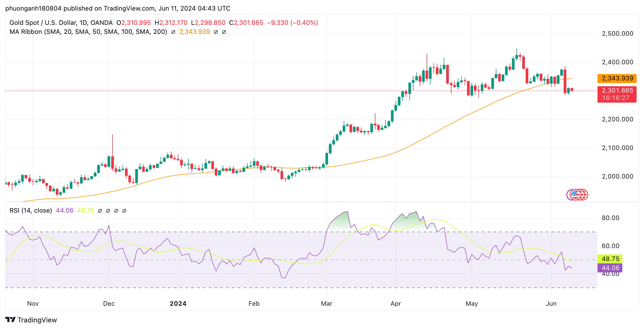The image size is (644, 329).
Task: Click the Nov label on time axis
Action: [x=33, y=304]
